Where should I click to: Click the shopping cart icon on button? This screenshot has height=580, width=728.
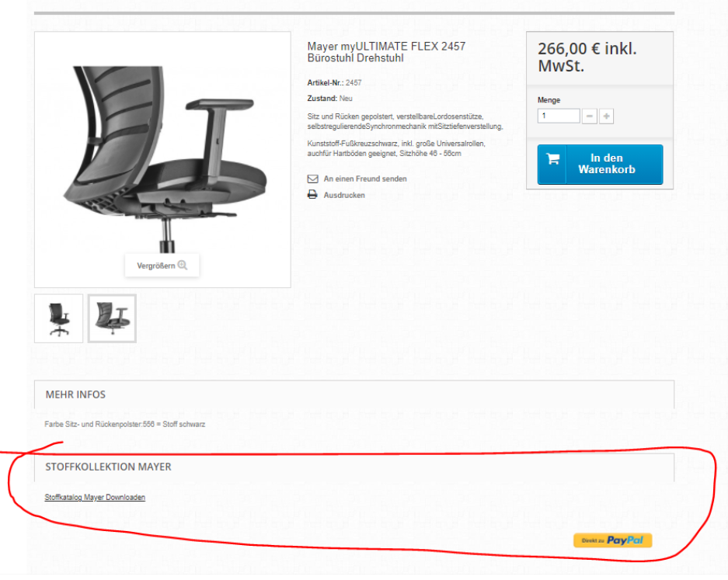(x=552, y=159)
